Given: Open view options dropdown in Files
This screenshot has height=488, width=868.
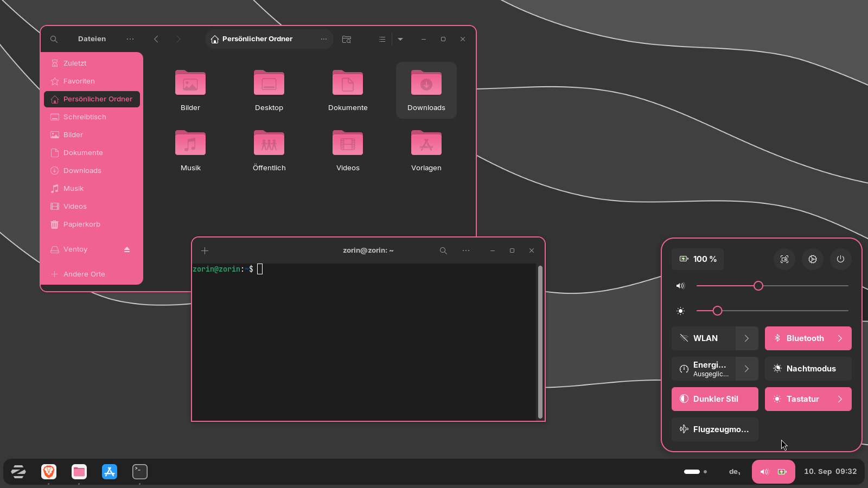Looking at the screenshot, I should tap(400, 39).
